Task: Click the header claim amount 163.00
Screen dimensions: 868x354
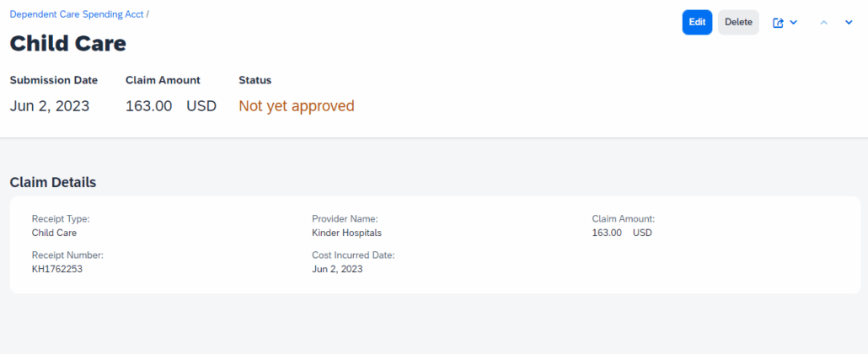Action: (x=149, y=106)
